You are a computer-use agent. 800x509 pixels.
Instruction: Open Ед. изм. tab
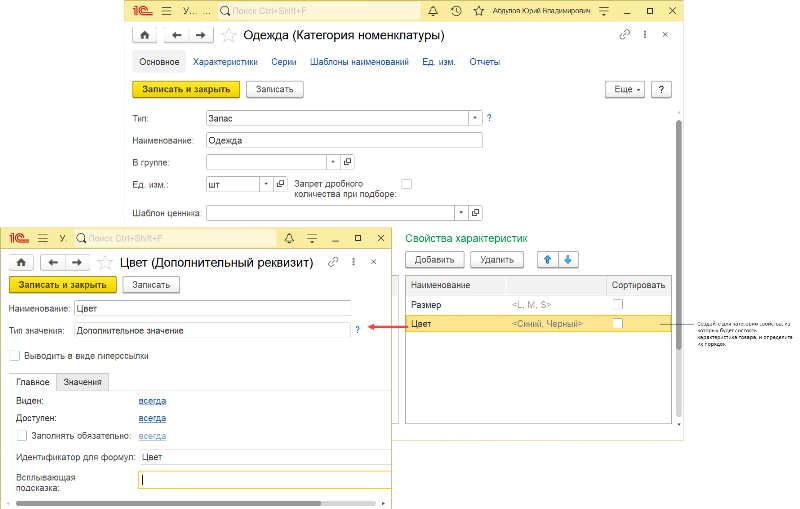tap(439, 62)
